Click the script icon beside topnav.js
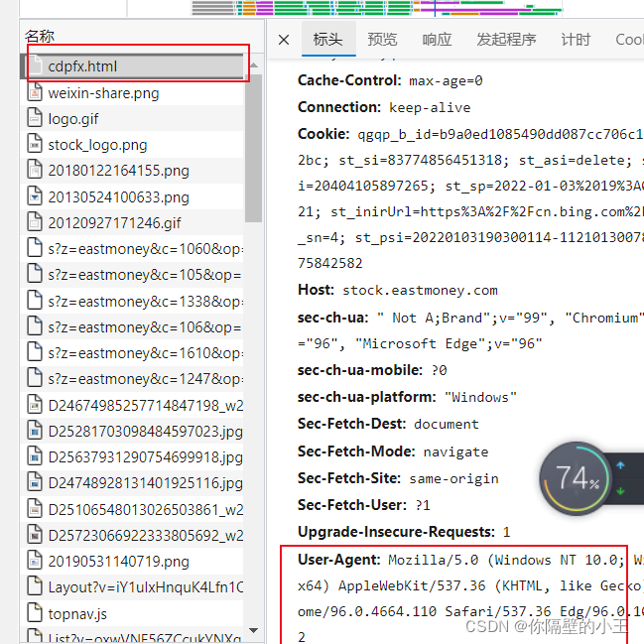The height and width of the screenshot is (644, 644). pos(35,612)
